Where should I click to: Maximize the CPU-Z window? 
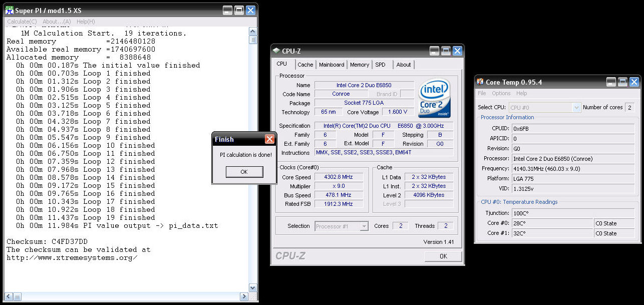click(x=446, y=51)
